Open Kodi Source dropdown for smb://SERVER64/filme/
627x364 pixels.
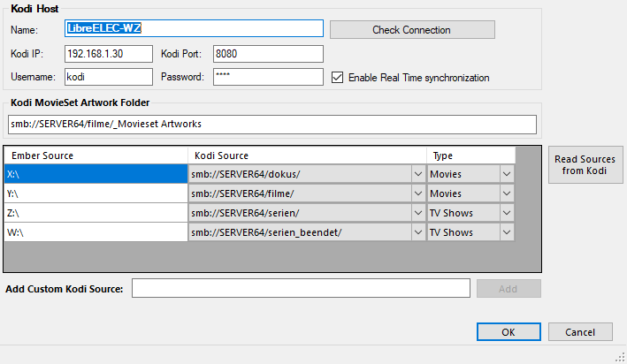click(x=418, y=193)
